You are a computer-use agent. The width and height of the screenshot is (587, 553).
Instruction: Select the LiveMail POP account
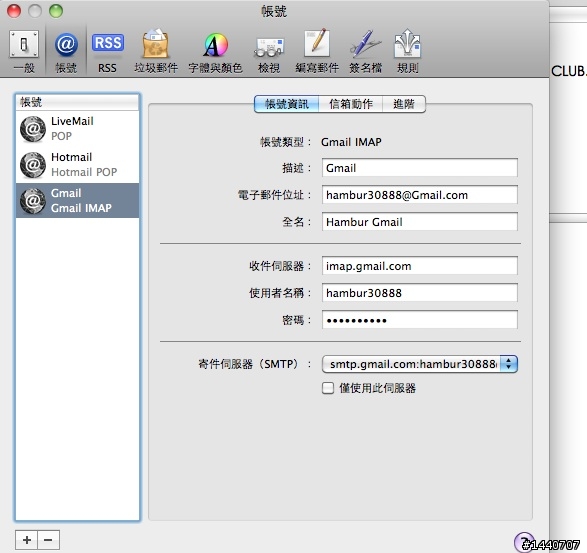(77, 129)
